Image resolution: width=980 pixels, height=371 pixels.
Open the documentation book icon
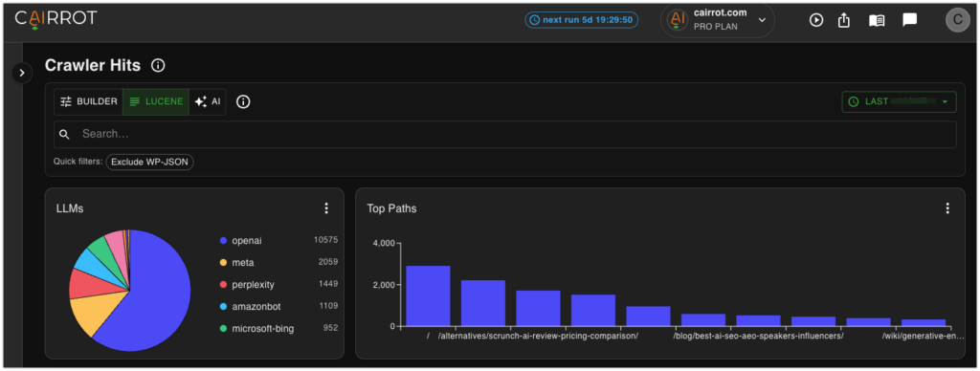(877, 21)
